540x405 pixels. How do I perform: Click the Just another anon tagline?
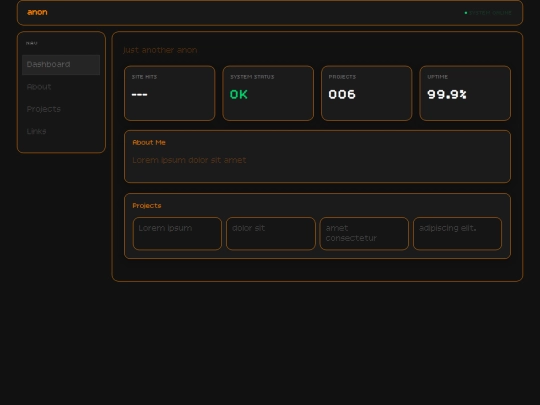[160, 50]
